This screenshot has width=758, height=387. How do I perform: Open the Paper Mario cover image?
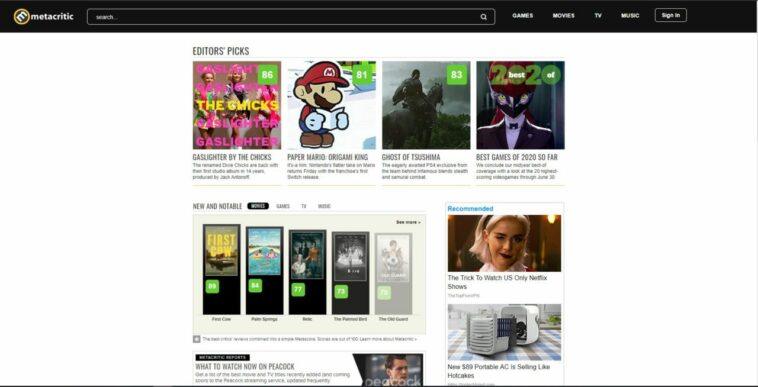coord(332,105)
